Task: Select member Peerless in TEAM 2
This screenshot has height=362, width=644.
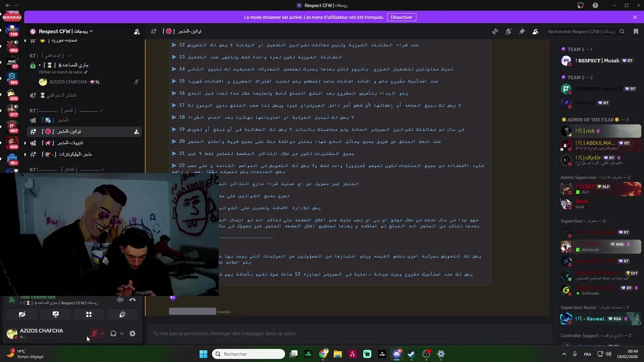Action: pyautogui.click(x=601, y=103)
